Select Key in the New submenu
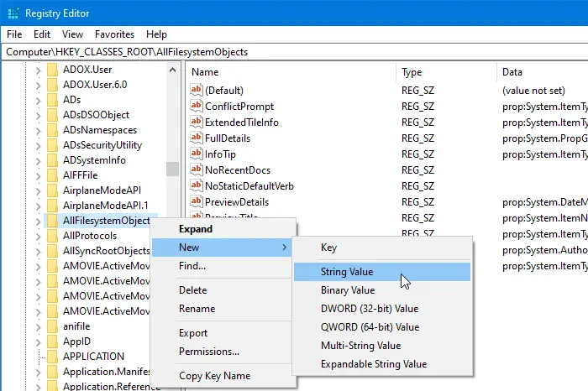 coord(382,248)
